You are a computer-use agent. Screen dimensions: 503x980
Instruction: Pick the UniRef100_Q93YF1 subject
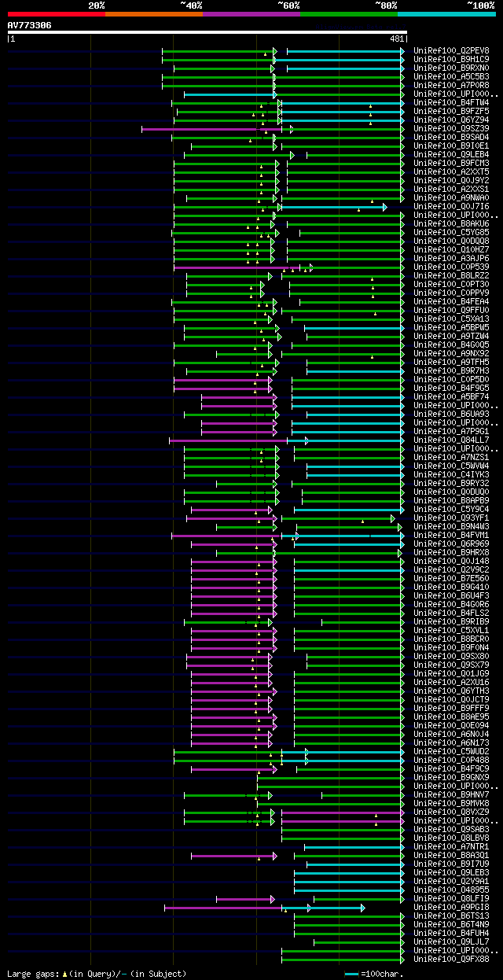pos(451,518)
